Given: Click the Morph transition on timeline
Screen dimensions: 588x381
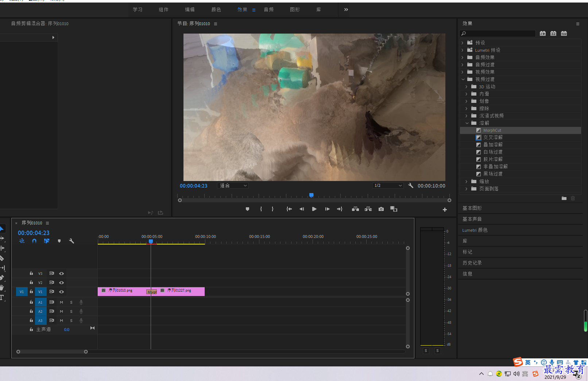Looking at the screenshot, I should pos(152,292).
